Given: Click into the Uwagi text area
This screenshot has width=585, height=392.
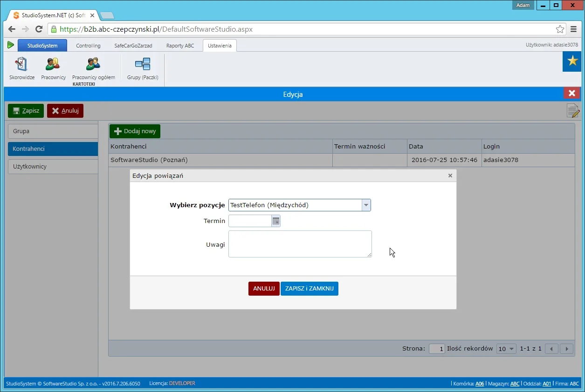Looking at the screenshot, I should pos(300,244).
